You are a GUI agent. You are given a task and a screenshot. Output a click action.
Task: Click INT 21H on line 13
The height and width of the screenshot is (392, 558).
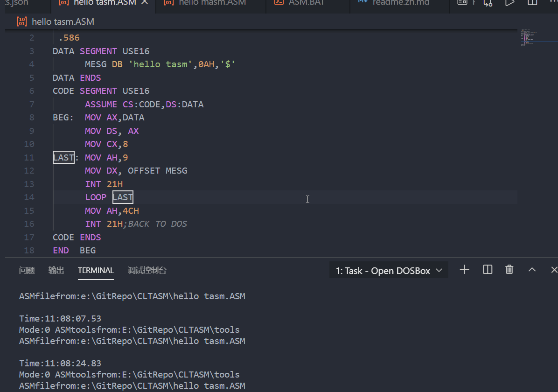104,184
